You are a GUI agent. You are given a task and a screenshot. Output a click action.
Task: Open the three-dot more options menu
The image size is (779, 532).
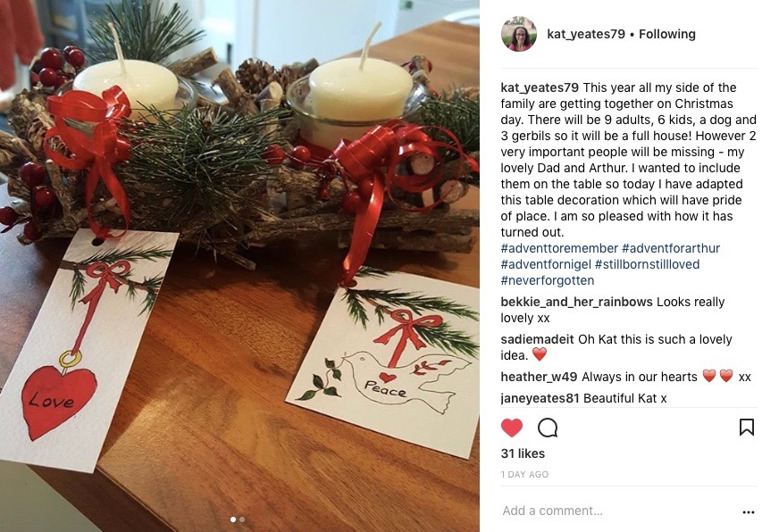click(749, 512)
